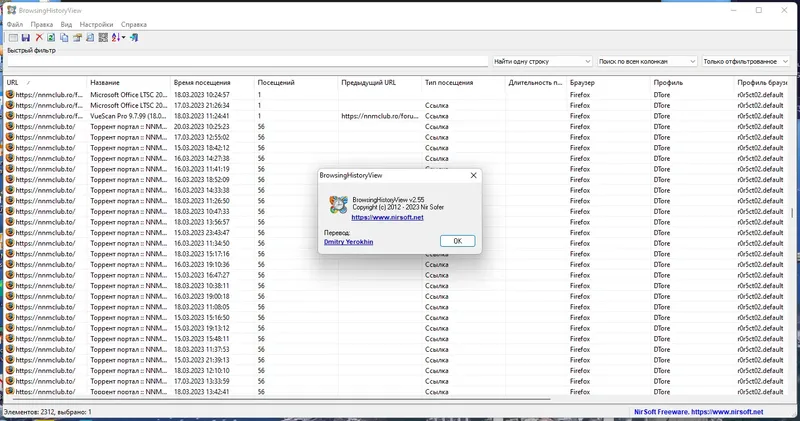Click the OK button in About dialog
Screen dimensions: 800x421
tap(457, 241)
